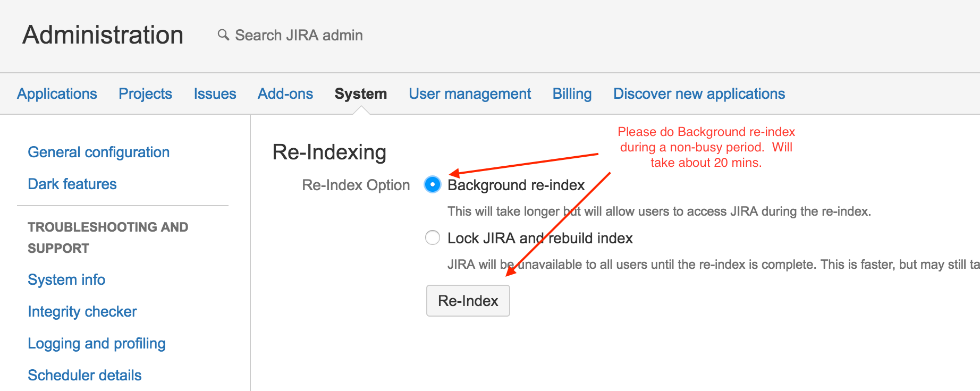
Task: Open the Applications tab
Action: pos(57,93)
